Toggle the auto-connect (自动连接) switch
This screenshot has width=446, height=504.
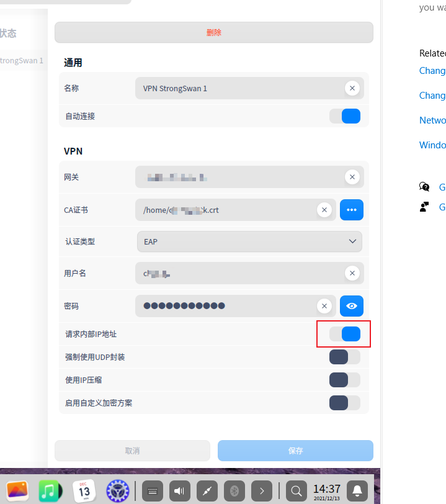[345, 116]
